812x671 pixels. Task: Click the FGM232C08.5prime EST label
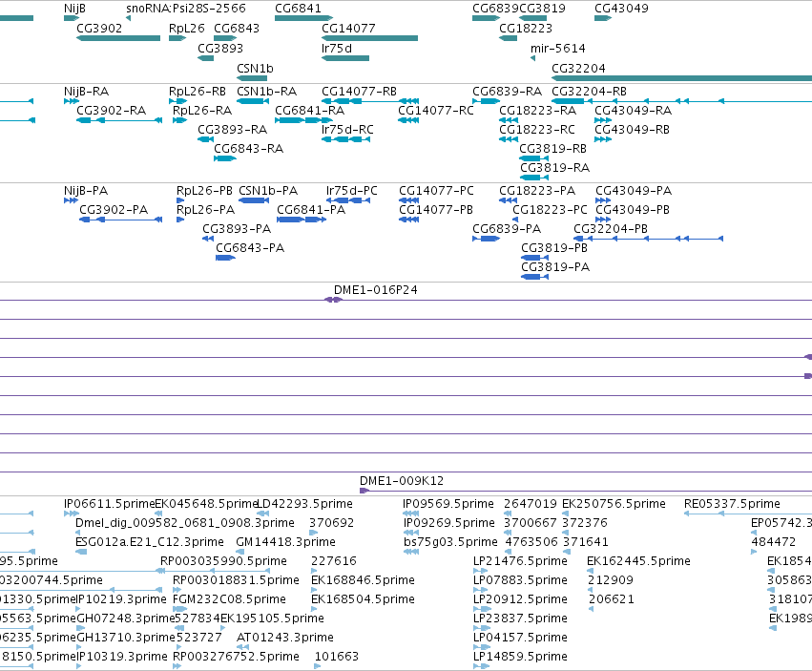pos(229,599)
